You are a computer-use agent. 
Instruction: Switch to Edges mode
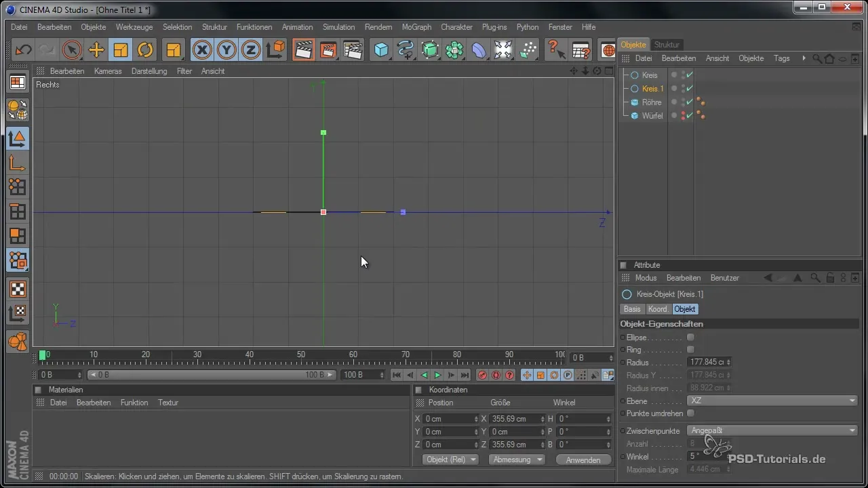(x=18, y=211)
